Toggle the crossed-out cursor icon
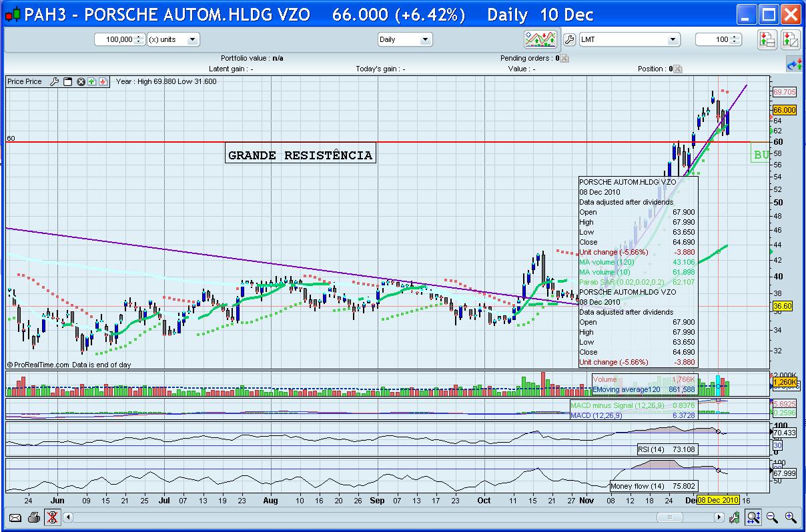Viewport: 806px width, 532px height. pyautogui.click(x=53, y=517)
